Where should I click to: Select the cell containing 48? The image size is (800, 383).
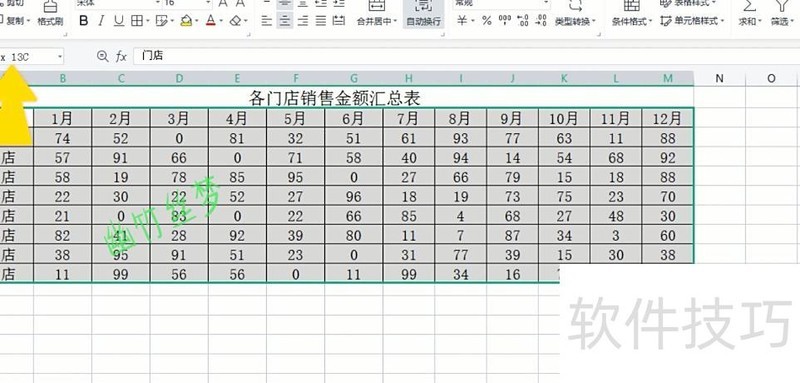pyautogui.click(x=616, y=216)
